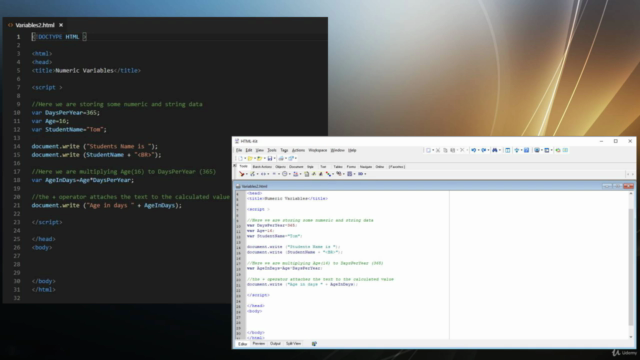
Task: Open dropdown arrow next to red brush icon
Action: pos(247,174)
